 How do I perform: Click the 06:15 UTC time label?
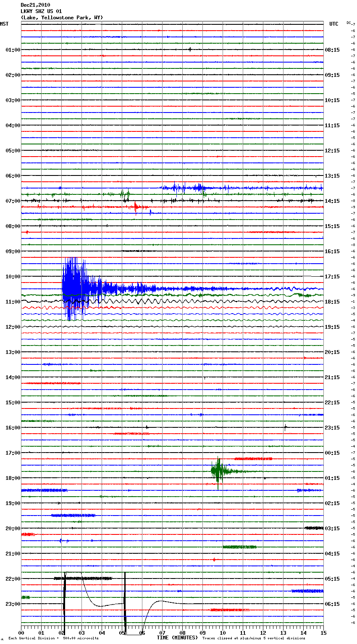332,604
